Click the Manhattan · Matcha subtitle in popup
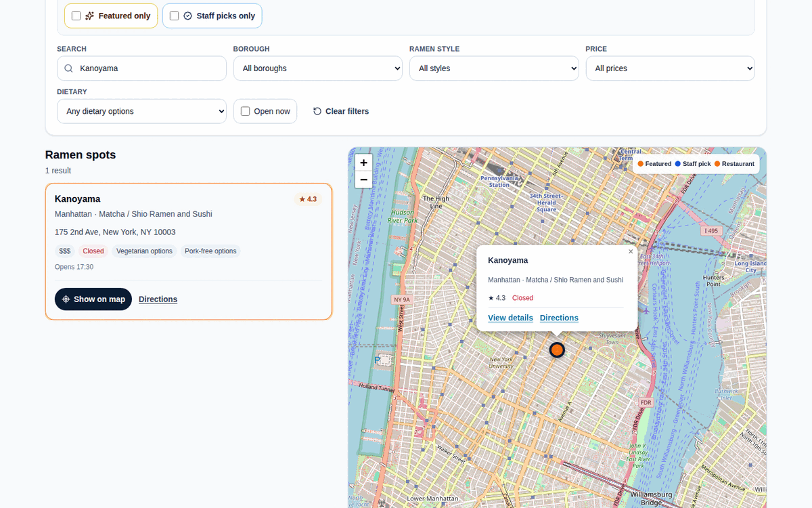The width and height of the screenshot is (812, 508). [556, 280]
